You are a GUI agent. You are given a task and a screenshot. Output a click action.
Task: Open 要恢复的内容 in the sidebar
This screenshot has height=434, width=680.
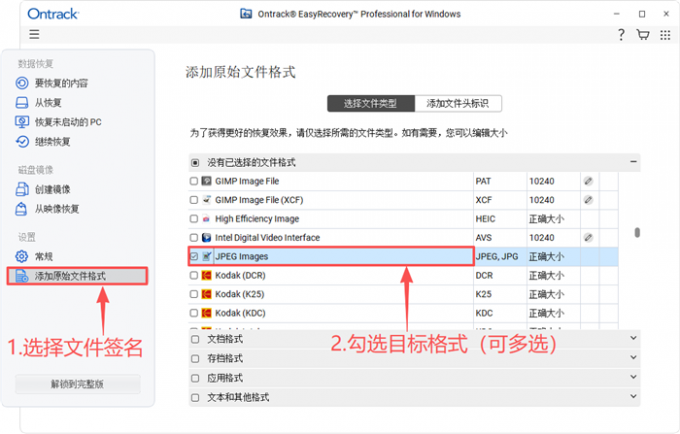click(61, 83)
